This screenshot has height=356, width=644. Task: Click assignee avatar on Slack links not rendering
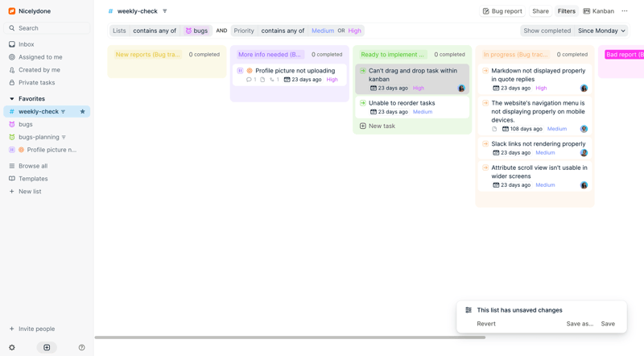click(584, 152)
